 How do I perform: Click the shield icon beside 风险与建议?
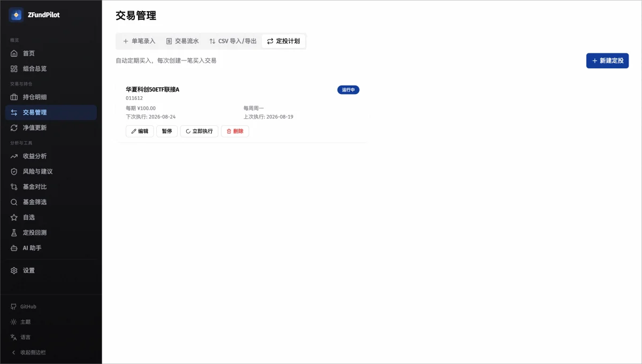click(14, 172)
